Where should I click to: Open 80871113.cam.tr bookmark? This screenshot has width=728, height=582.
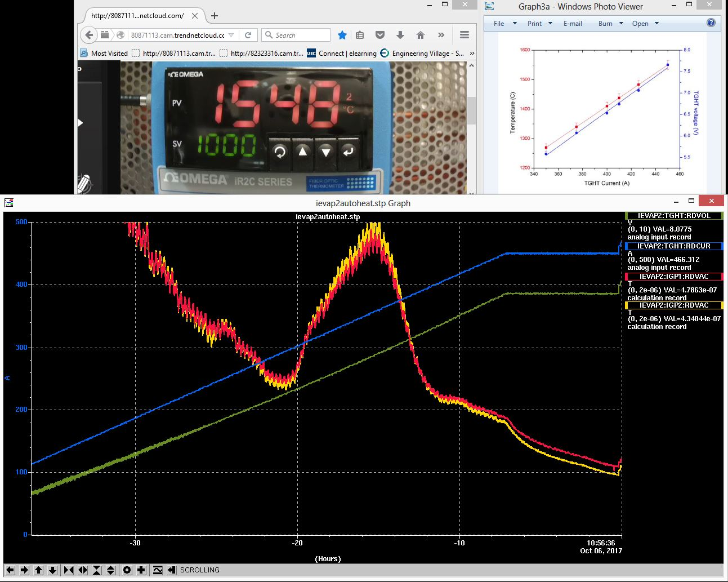pyautogui.click(x=174, y=54)
